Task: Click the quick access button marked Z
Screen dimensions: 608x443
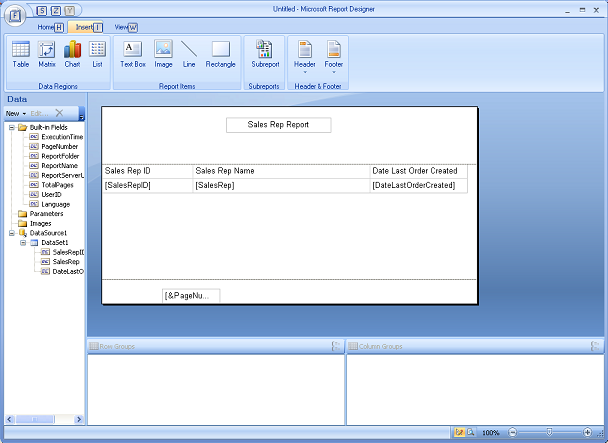Action: (x=56, y=10)
